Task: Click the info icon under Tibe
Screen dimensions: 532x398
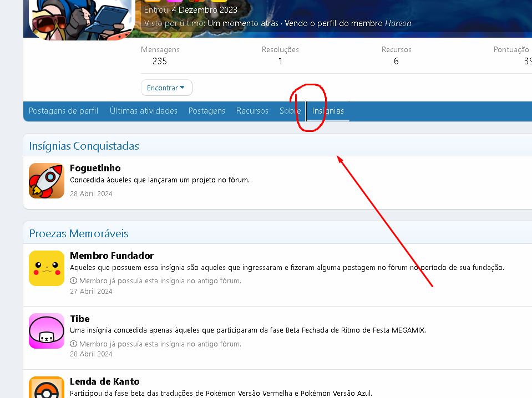Action: [74, 344]
